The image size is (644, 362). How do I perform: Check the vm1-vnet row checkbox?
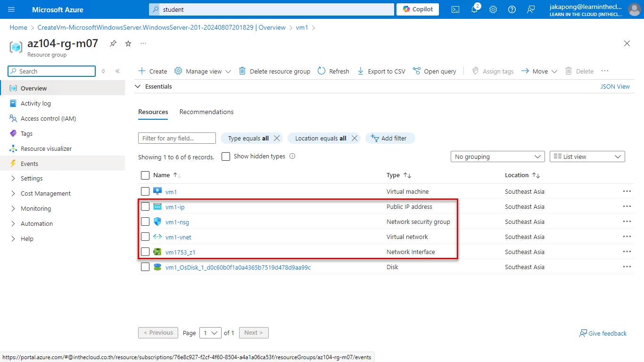(x=145, y=237)
